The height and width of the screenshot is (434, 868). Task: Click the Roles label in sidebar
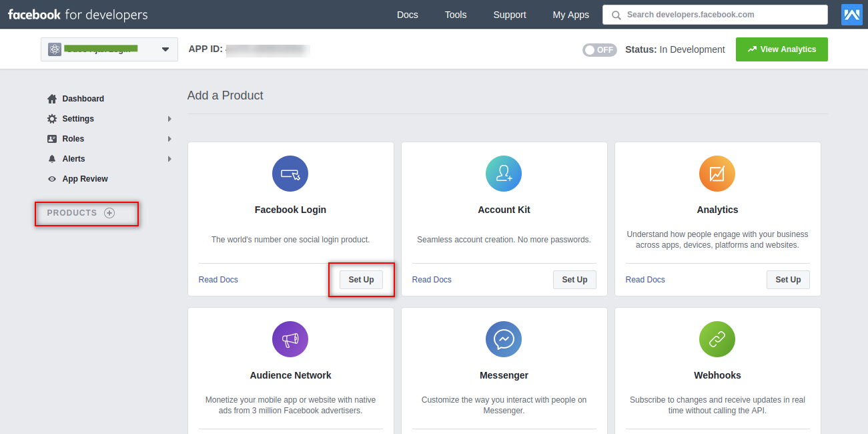tap(73, 139)
